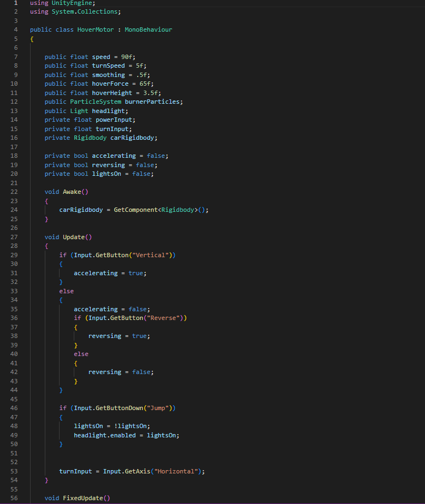
Task: Click the FixedUpdate method name
Action: (82, 498)
